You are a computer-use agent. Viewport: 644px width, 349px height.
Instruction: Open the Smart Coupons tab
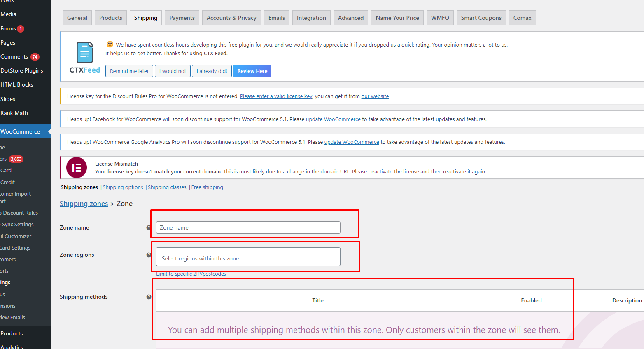tap(481, 18)
